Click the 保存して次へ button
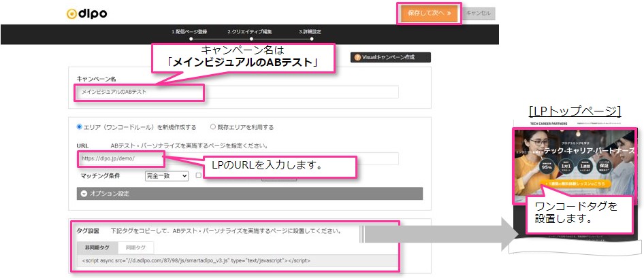644x278 pixels. click(429, 13)
